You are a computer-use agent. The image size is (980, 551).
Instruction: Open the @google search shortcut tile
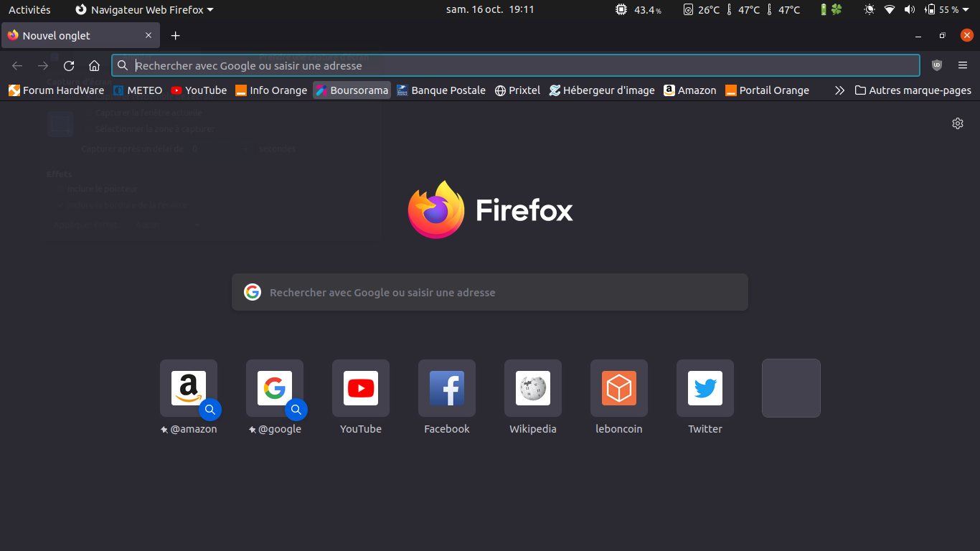(275, 388)
